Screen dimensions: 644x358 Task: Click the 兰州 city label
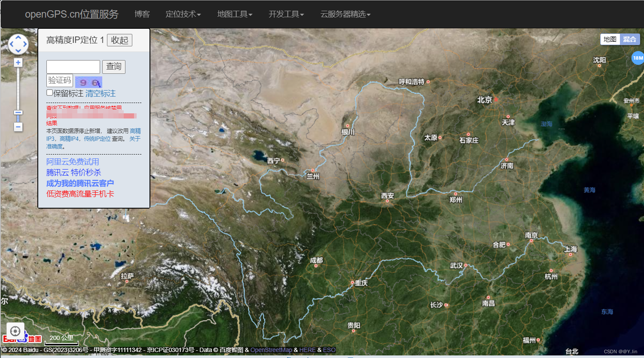[x=313, y=176]
